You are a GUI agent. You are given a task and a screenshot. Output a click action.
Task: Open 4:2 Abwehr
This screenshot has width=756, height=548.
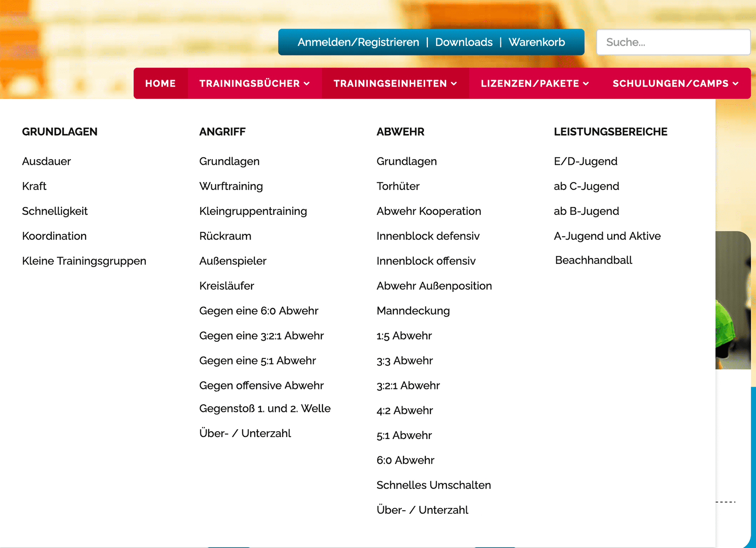(x=405, y=410)
